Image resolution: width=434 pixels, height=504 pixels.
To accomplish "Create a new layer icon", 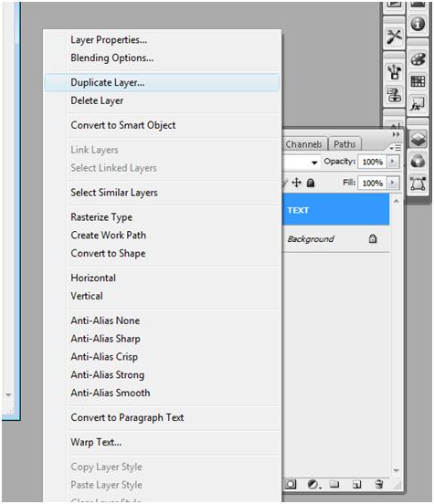I will click(356, 484).
